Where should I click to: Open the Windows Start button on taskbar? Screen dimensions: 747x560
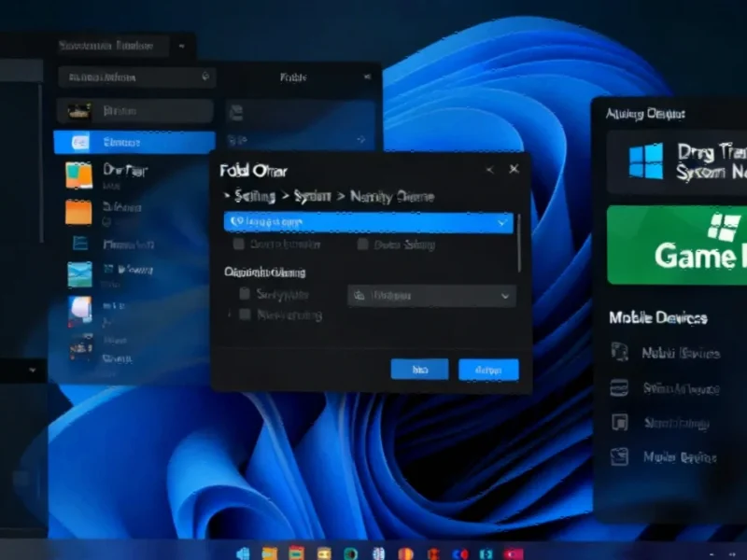pos(243,553)
